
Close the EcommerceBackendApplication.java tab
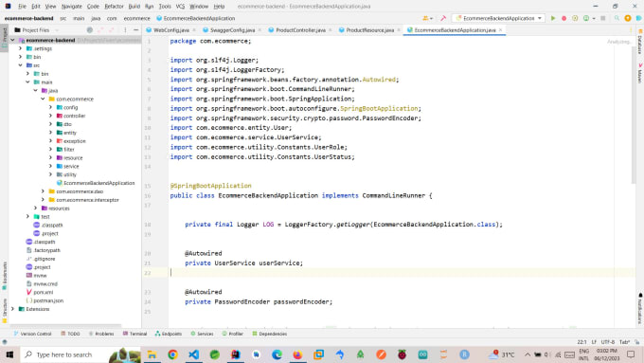pyautogui.click(x=500, y=30)
